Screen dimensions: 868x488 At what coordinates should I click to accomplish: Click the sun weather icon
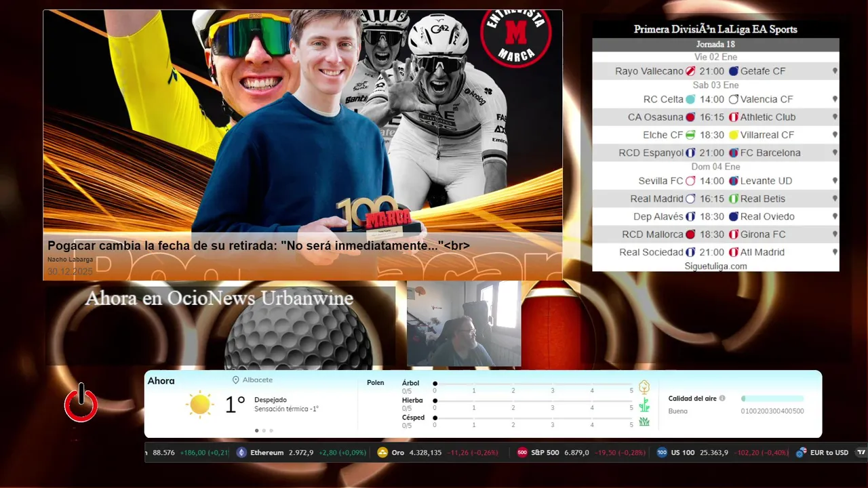click(199, 405)
